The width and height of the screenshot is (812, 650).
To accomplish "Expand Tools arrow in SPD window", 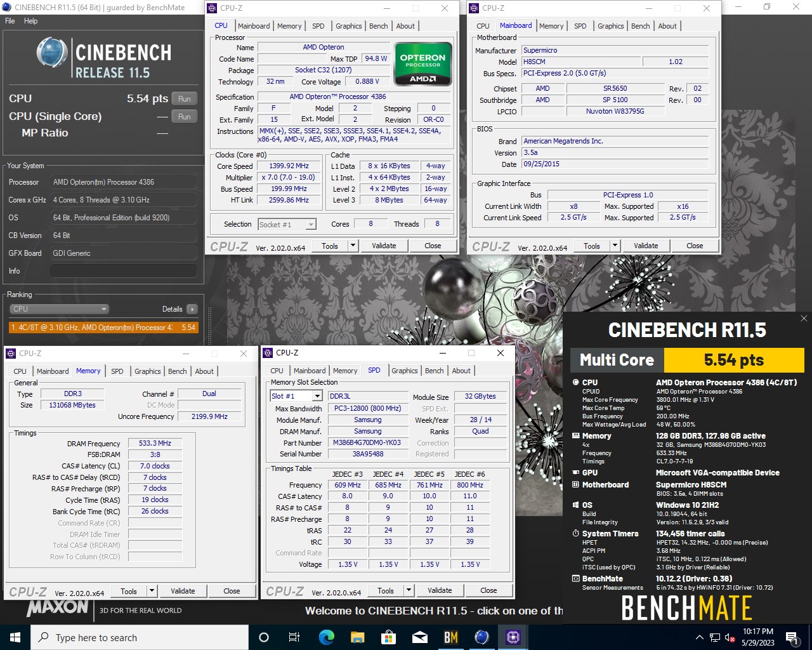I will click(409, 590).
